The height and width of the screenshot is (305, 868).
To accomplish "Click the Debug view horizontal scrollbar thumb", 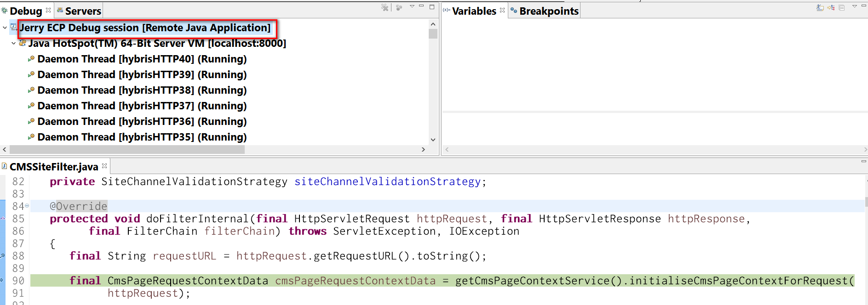I will coord(127,150).
